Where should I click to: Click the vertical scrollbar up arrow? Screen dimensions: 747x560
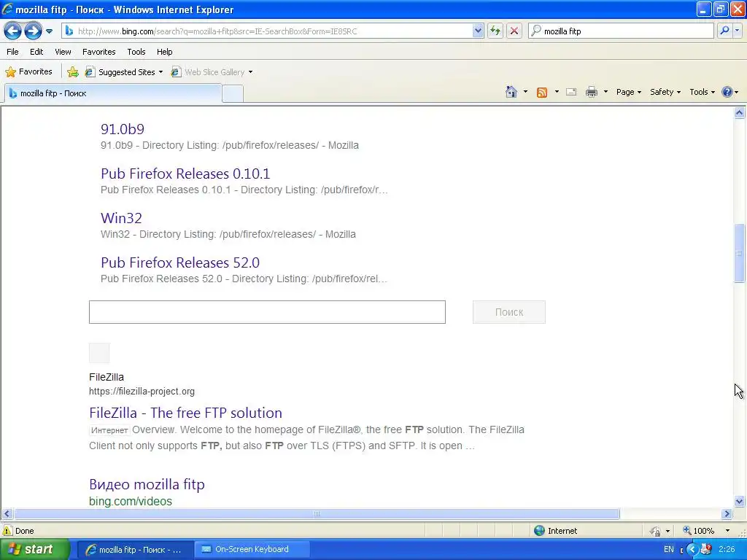pyautogui.click(x=740, y=113)
